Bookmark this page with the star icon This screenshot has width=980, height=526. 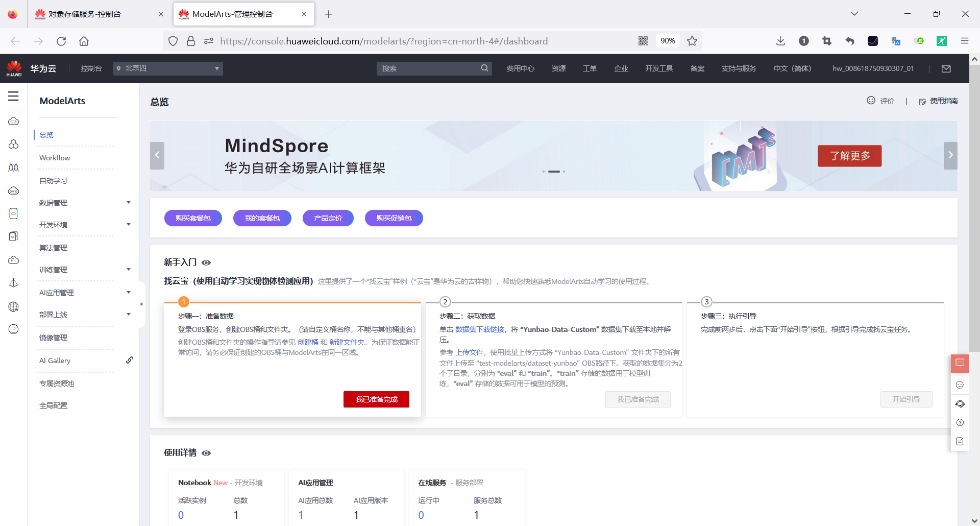692,41
